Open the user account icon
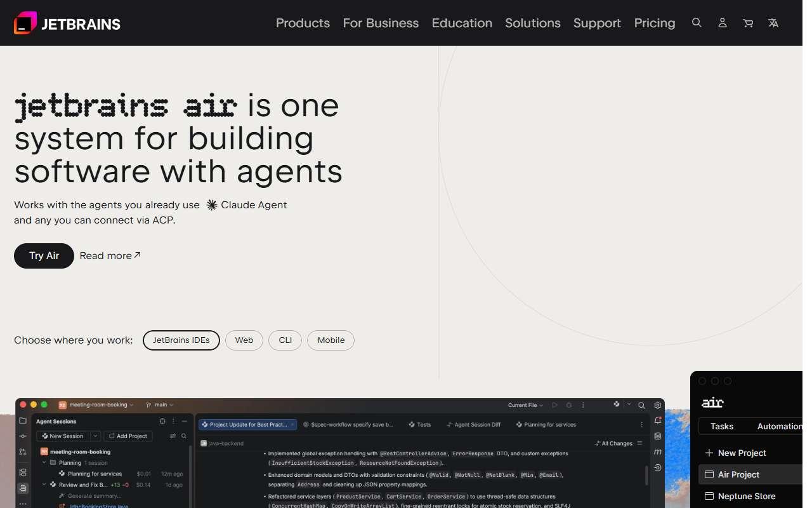 722,23
